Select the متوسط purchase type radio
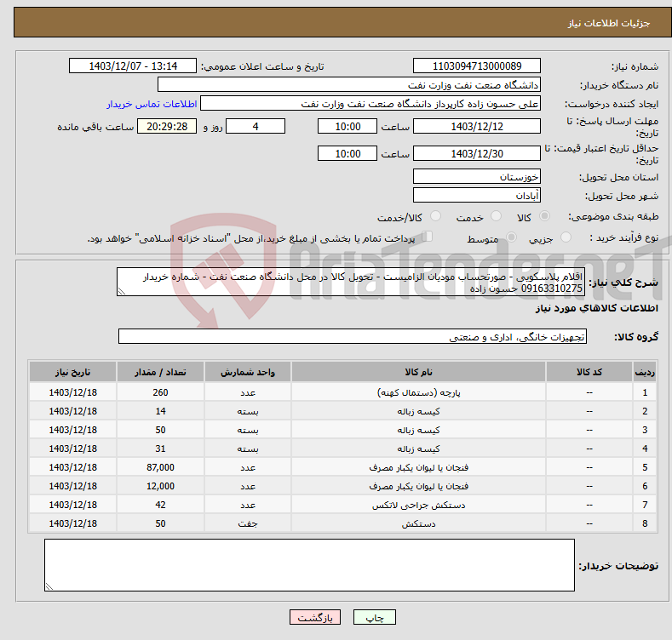The image size is (672, 640). tap(511, 237)
